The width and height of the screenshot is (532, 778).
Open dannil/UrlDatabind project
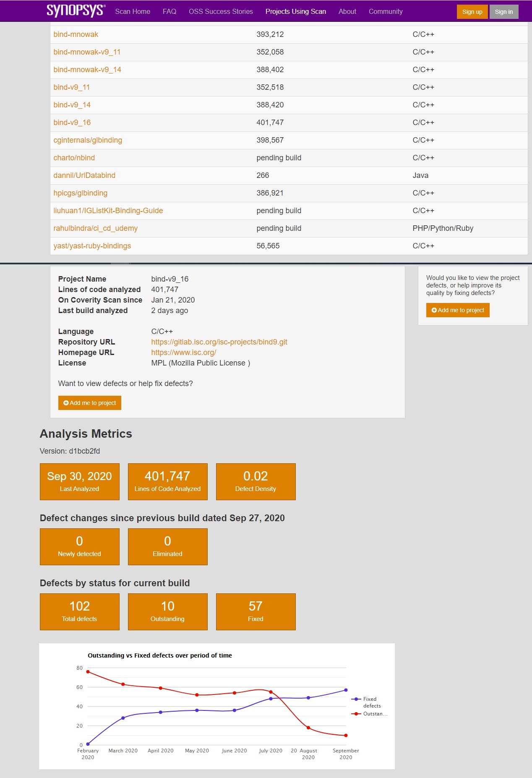pyautogui.click(x=84, y=175)
